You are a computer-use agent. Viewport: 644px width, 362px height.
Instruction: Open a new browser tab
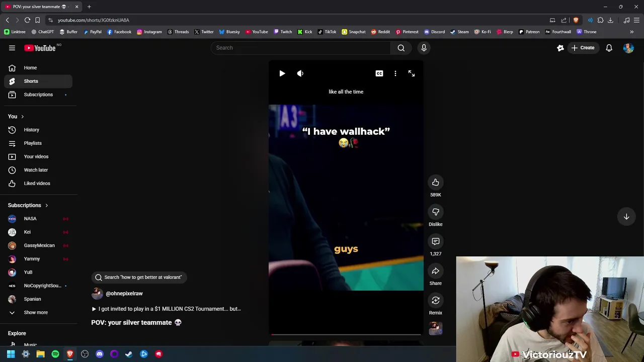[x=89, y=7]
